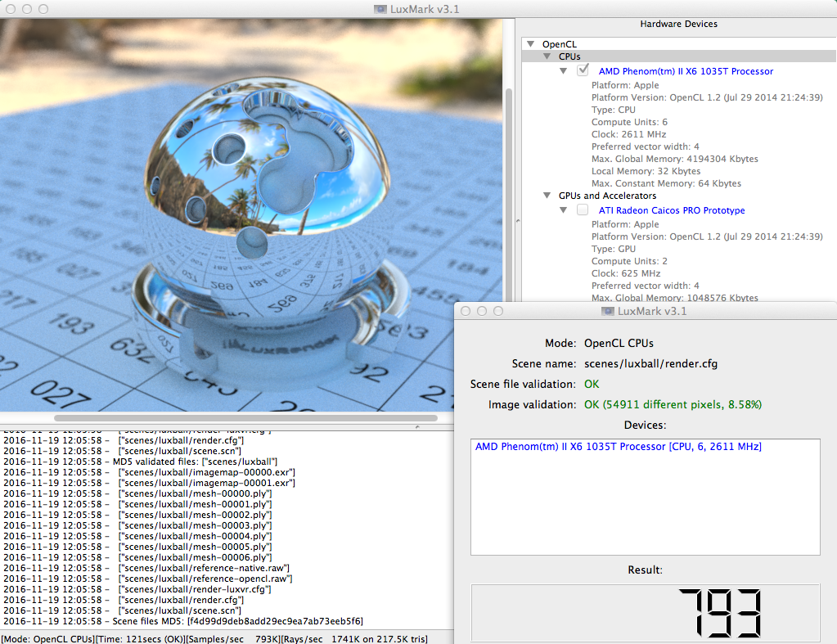
Task: Click the Clock: 625 MHz line
Action: pyautogui.click(x=626, y=273)
